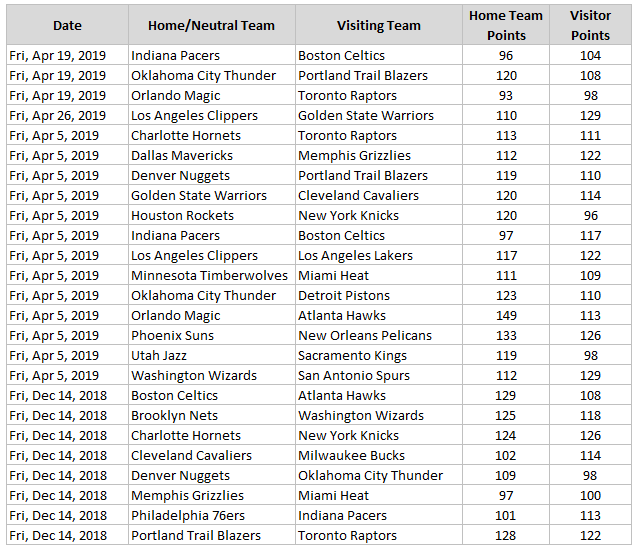638x552 pixels.
Task: Select the Indiana Pacers cell in first row
Action: 176,56
